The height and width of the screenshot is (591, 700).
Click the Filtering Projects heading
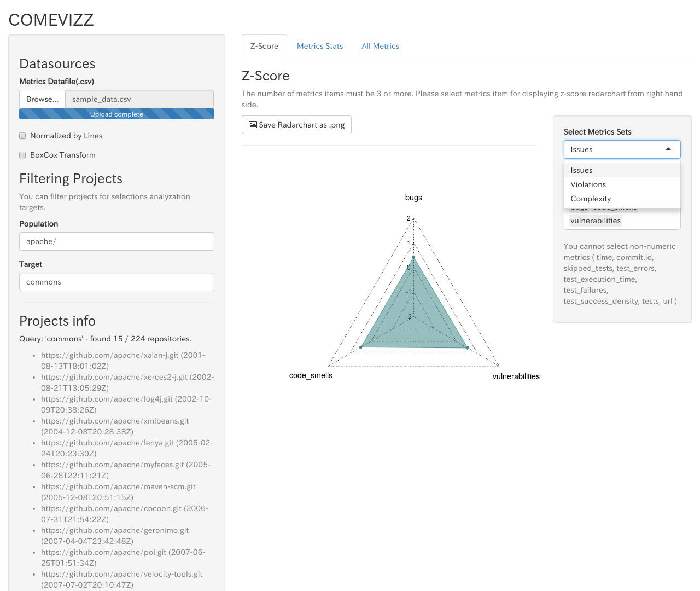coord(71,178)
